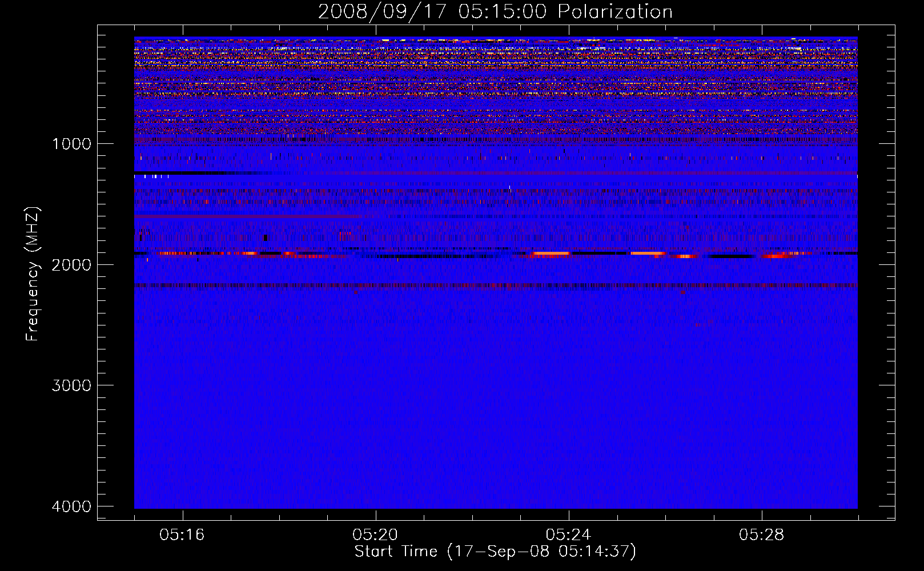Click the red emission patch near 05:28
This screenshot has height=571, width=924.
pyautogui.click(x=780, y=255)
